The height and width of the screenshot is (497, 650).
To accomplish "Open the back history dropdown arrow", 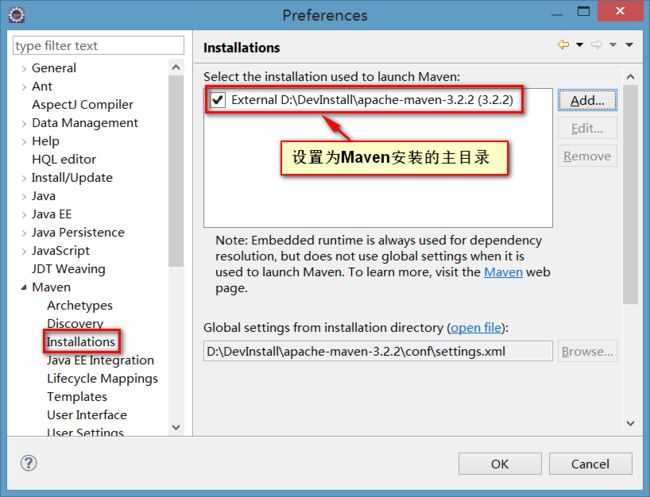I will pyautogui.click(x=580, y=44).
